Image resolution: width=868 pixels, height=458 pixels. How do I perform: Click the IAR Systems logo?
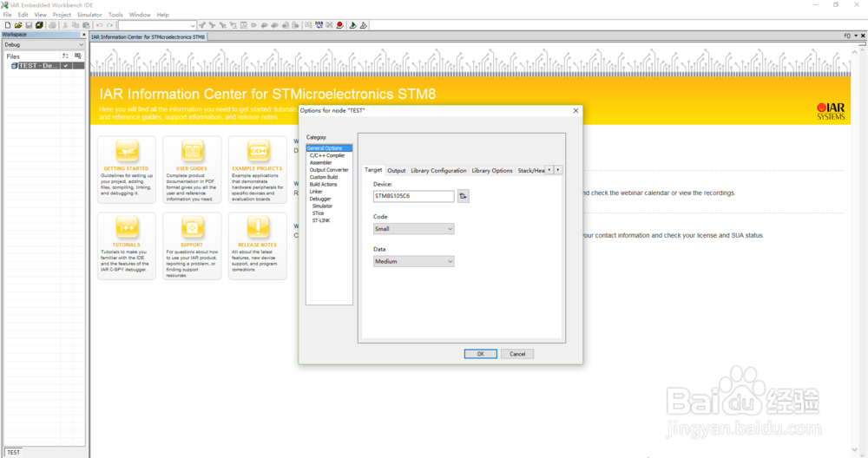[831, 111]
